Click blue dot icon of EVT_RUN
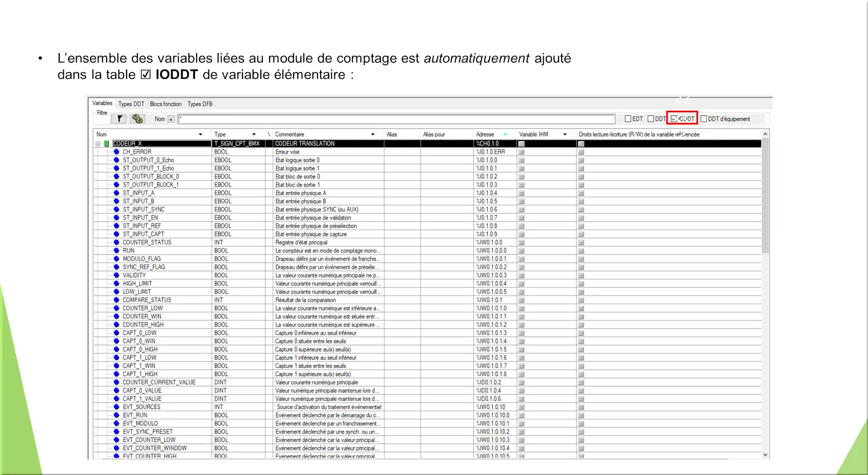 pos(116,415)
